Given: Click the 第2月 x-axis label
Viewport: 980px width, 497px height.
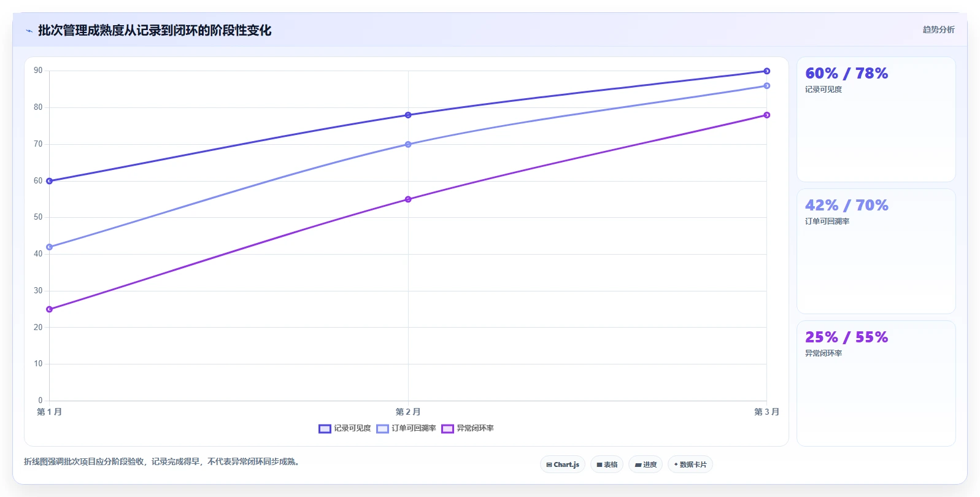Looking at the screenshot, I should click(408, 412).
